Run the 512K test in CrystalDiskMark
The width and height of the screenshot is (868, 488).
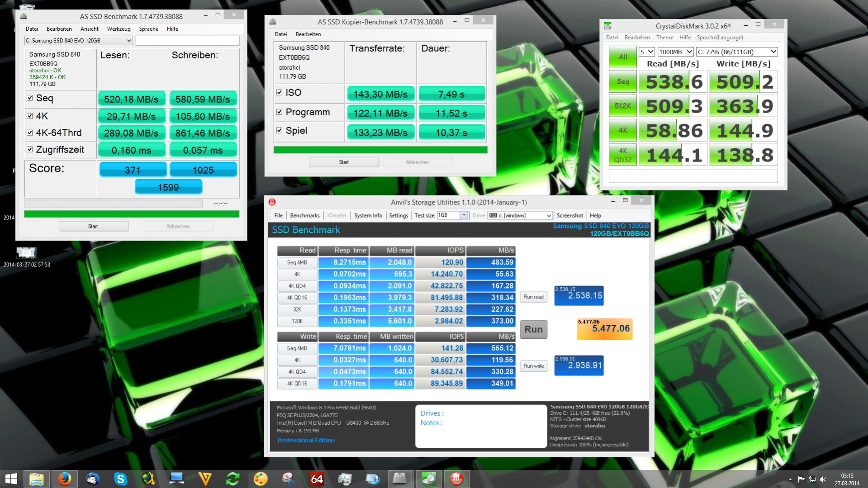tap(623, 106)
